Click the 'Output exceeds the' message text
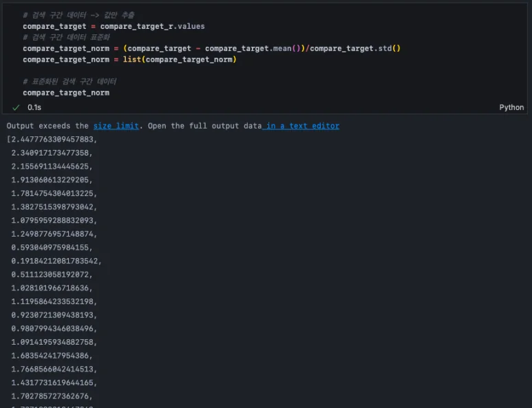Image resolution: width=532 pixels, height=408 pixels. pyautogui.click(x=48, y=126)
